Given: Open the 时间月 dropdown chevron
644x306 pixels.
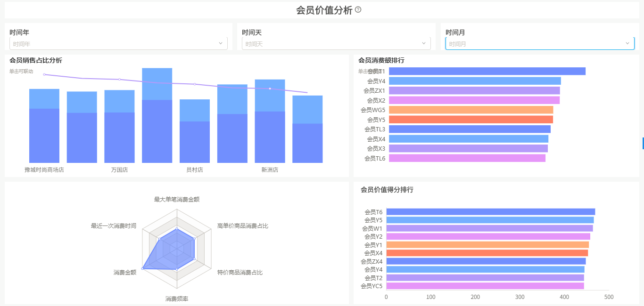Looking at the screenshot, I should (x=627, y=44).
